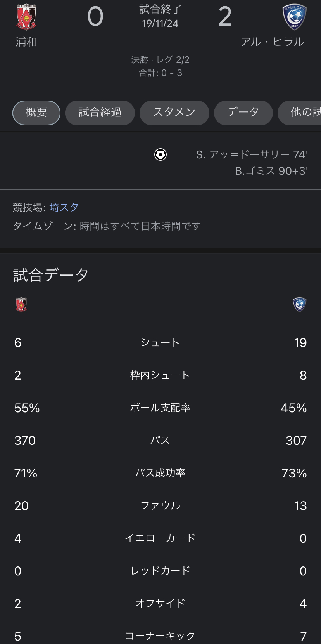
Task: Switch to the 試合経過 tab
Action: pyautogui.click(x=100, y=113)
